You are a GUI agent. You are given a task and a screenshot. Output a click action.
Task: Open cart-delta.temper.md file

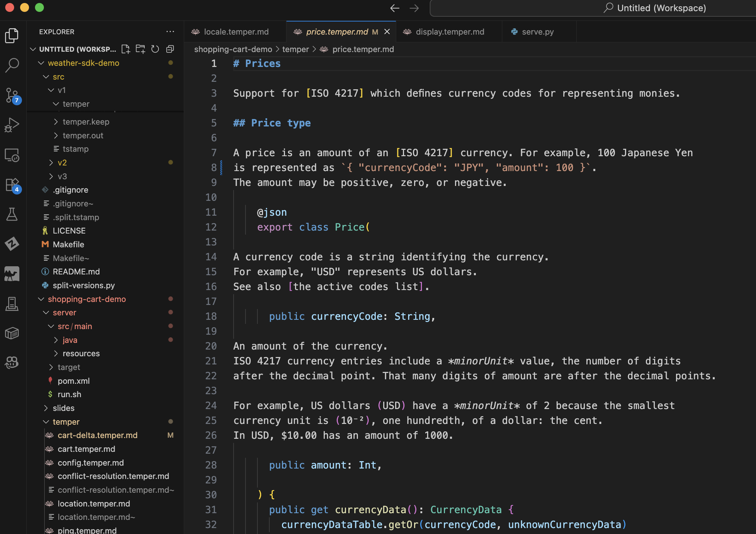tap(97, 435)
